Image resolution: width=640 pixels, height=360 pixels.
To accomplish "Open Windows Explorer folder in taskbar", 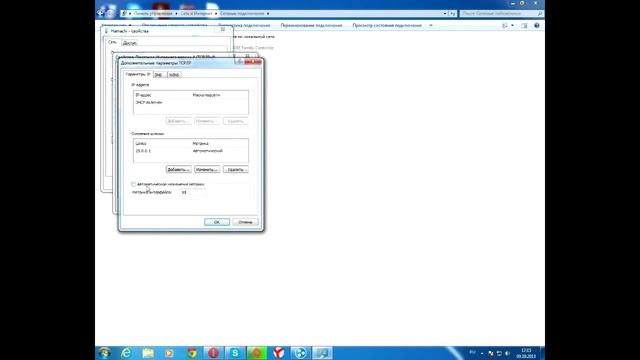I will point(148,353).
